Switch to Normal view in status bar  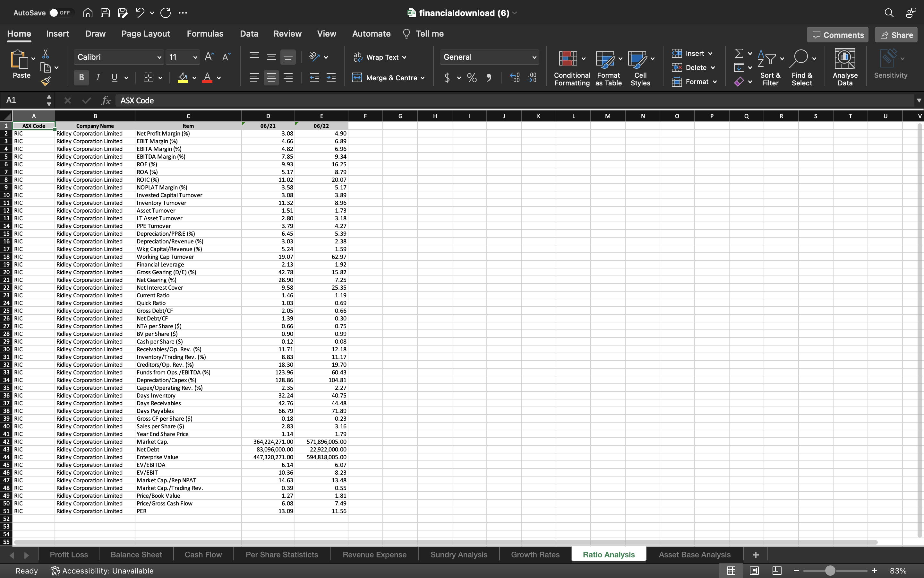pos(731,571)
